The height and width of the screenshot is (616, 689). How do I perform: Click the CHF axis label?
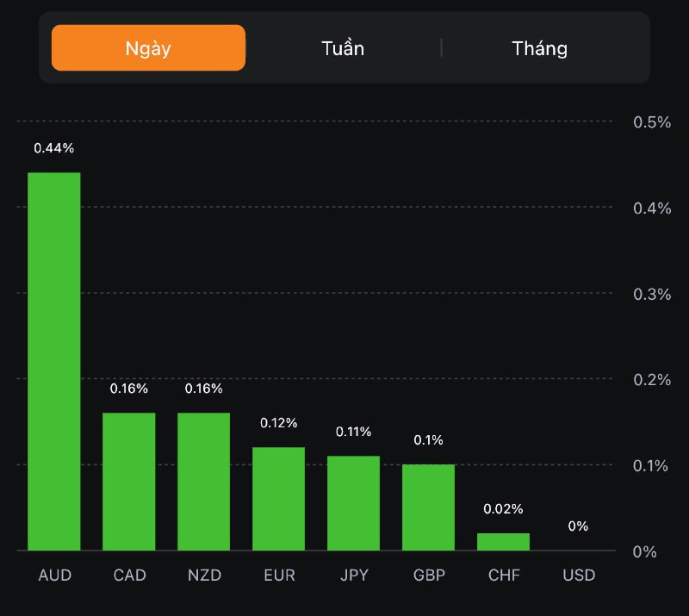503,575
